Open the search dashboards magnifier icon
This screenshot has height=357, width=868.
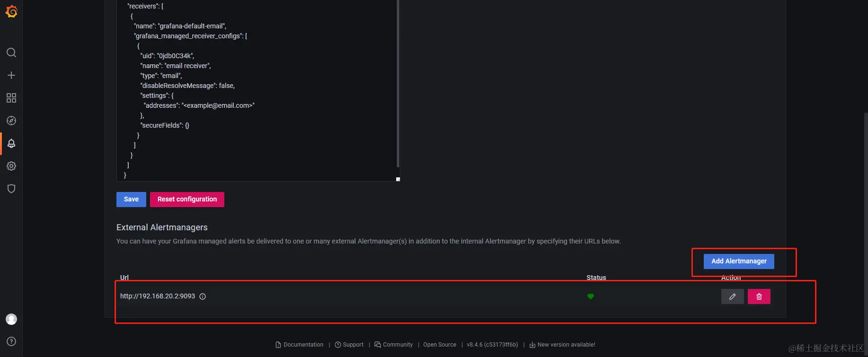[x=11, y=52]
